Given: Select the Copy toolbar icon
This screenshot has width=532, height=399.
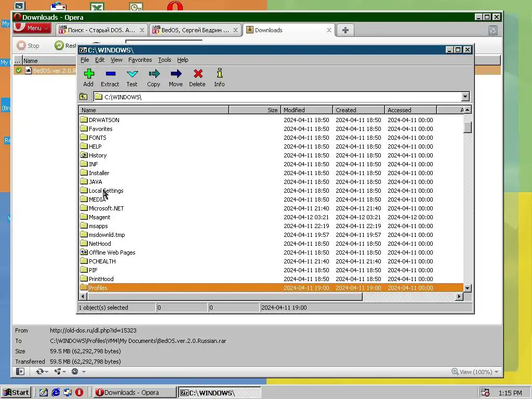Looking at the screenshot, I should pyautogui.click(x=154, y=78).
